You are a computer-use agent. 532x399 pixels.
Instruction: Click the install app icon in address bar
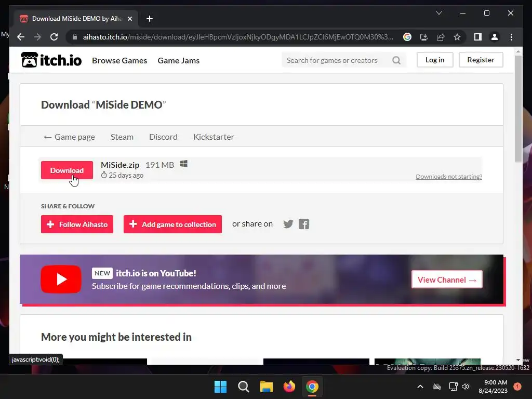pos(424,37)
